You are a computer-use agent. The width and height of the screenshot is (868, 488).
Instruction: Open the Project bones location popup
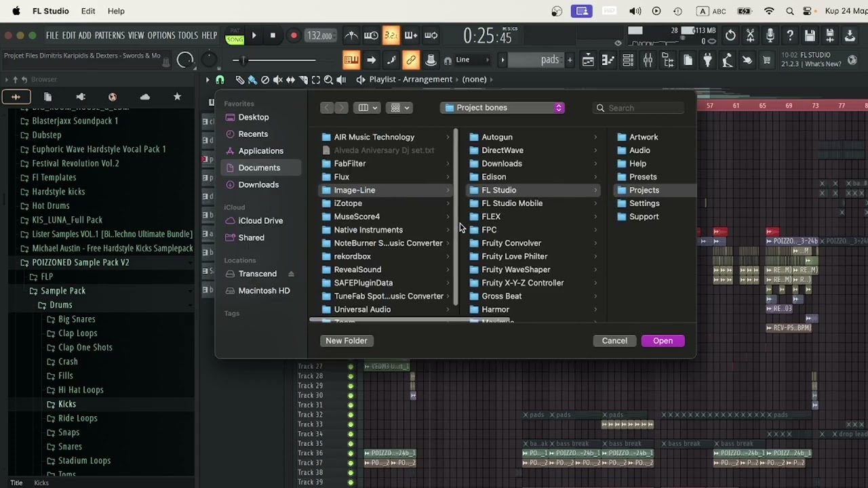pyautogui.click(x=502, y=108)
